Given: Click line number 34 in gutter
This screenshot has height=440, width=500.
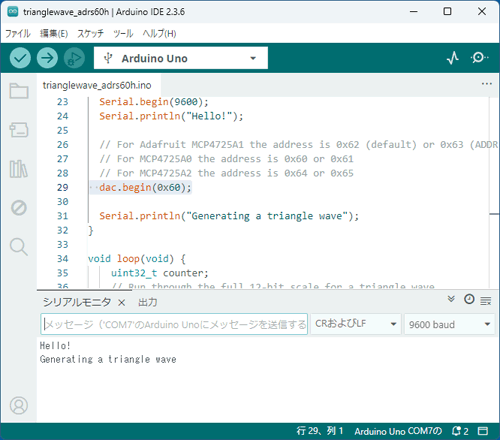Looking at the screenshot, I should (x=62, y=259).
